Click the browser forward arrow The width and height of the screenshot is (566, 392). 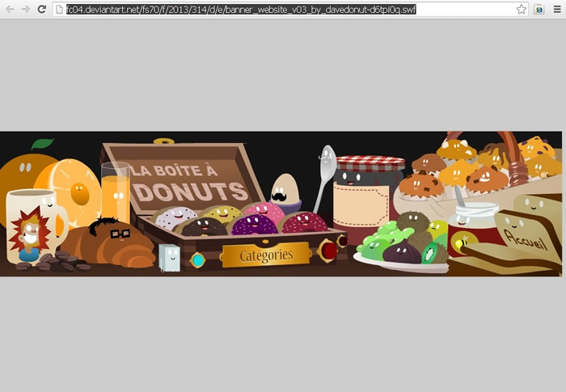coord(26,9)
